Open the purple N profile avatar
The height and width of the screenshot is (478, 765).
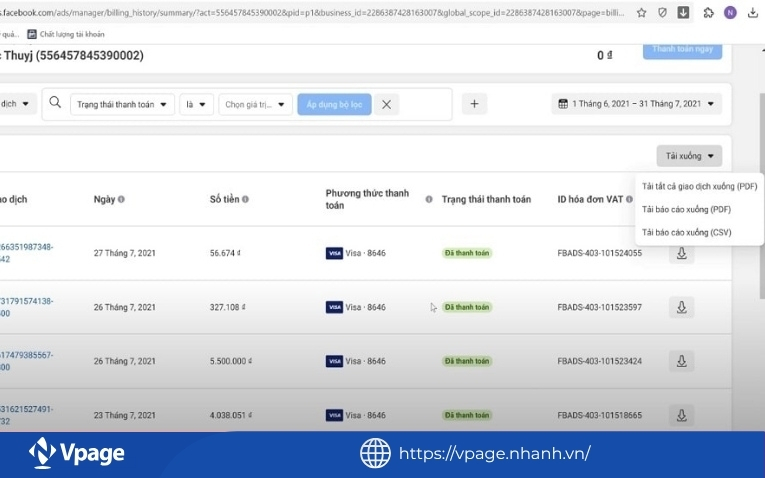(730, 13)
